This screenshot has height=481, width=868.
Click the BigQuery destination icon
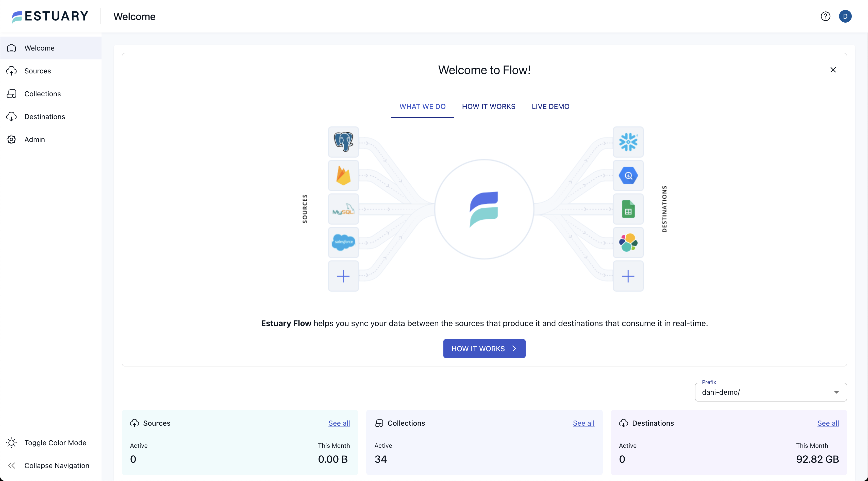[x=628, y=175]
